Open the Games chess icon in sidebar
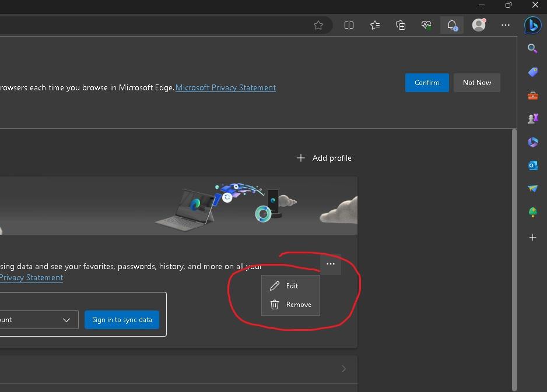 532,118
